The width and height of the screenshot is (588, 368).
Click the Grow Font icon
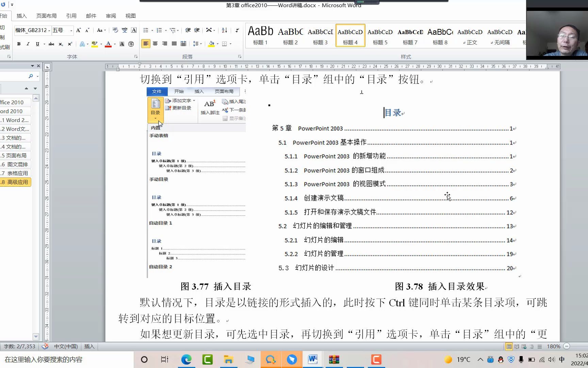click(78, 30)
